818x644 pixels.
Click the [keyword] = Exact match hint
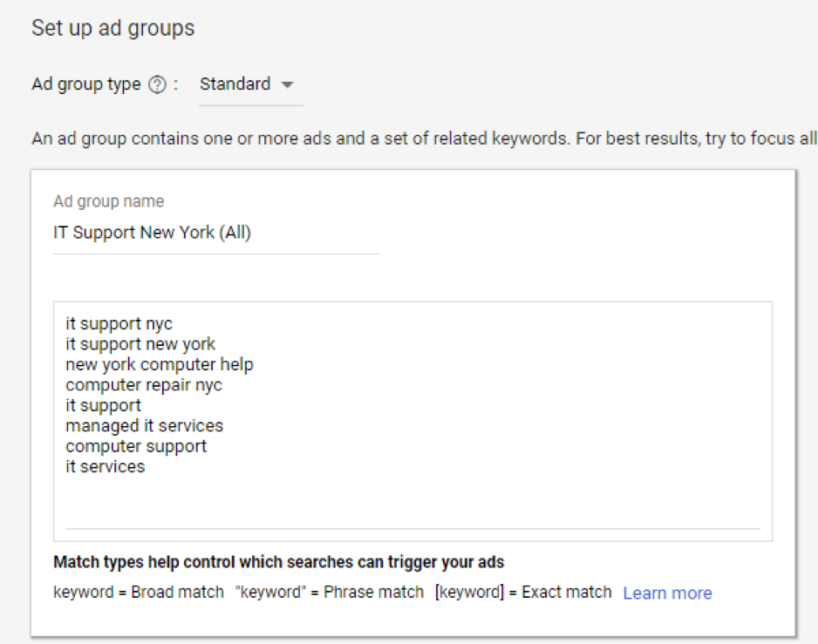coord(523,593)
